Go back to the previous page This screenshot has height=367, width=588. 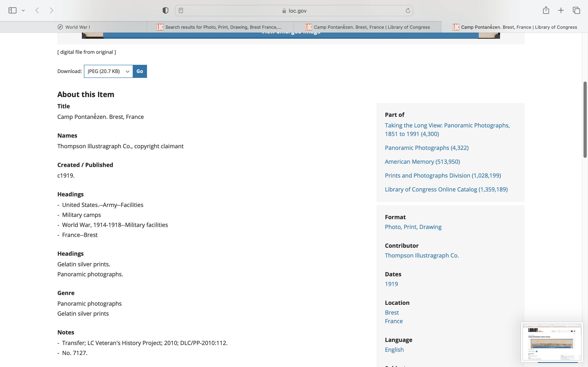[37, 10]
